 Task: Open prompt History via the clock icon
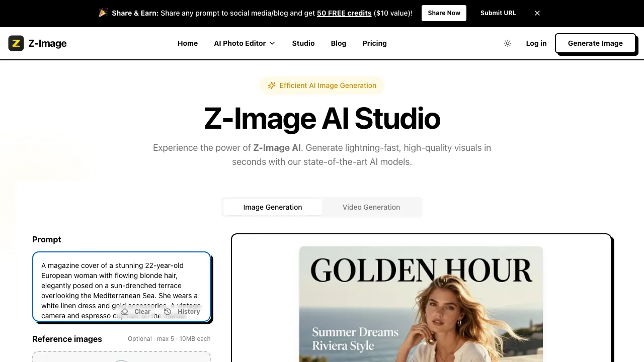(x=167, y=312)
